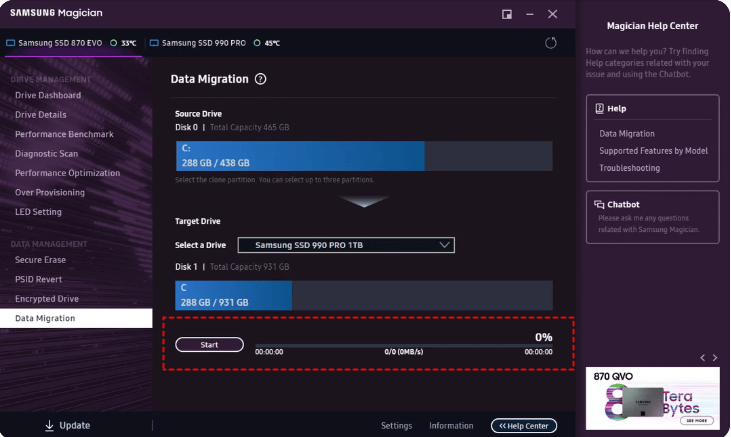Open Performance Optimization page
The width and height of the screenshot is (731, 437).
(x=68, y=173)
